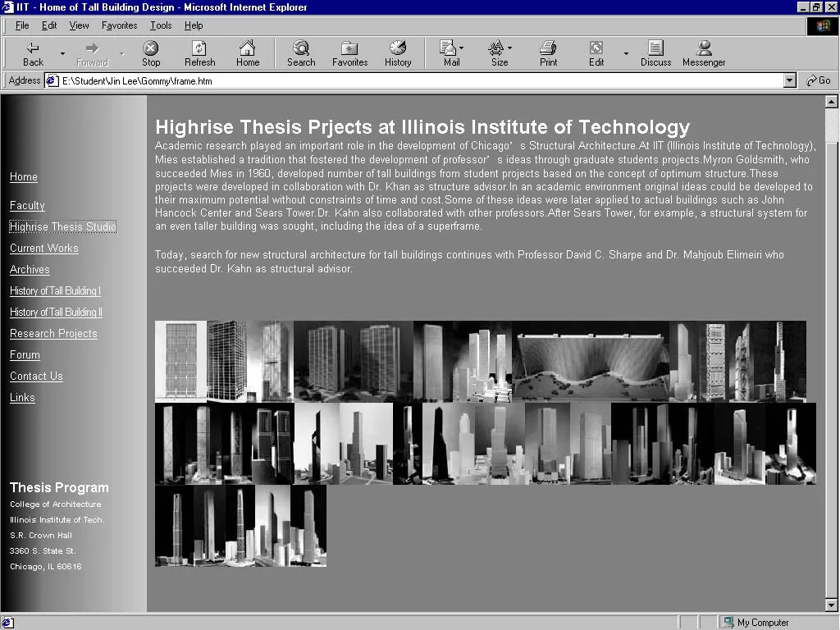Screen dimensions: 840x630
Task: Click the Edit toolbar button
Action: 596,53
